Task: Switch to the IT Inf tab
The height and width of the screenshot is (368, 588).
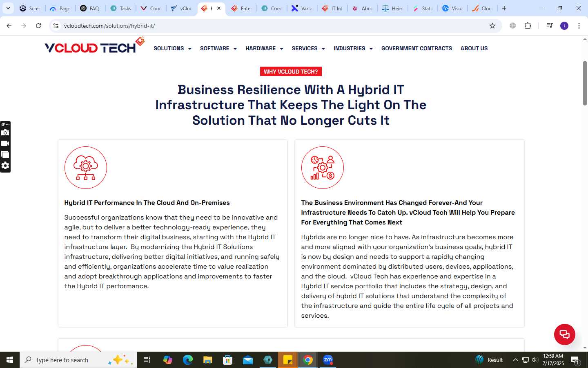Action: pos(332,8)
